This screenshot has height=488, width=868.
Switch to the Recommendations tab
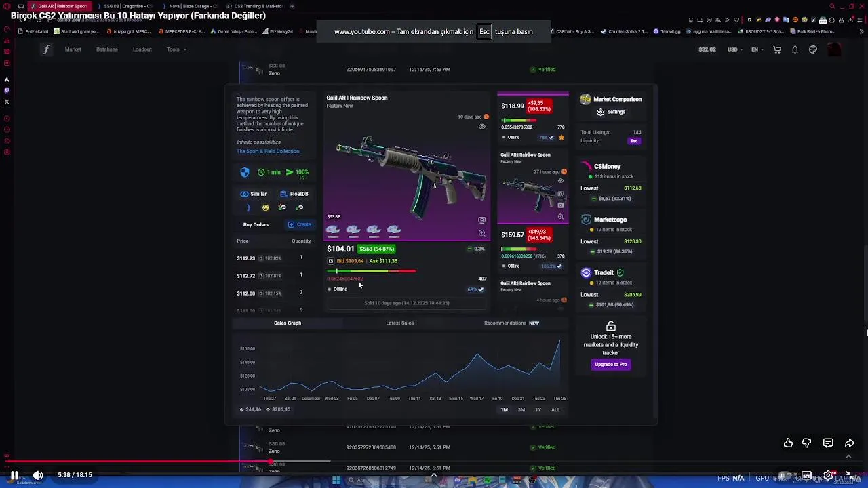pyautogui.click(x=511, y=323)
